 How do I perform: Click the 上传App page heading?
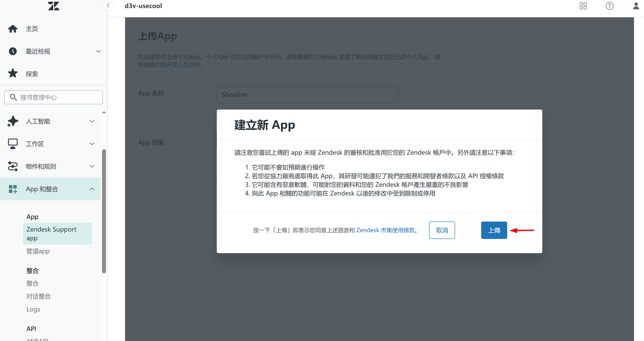click(157, 36)
